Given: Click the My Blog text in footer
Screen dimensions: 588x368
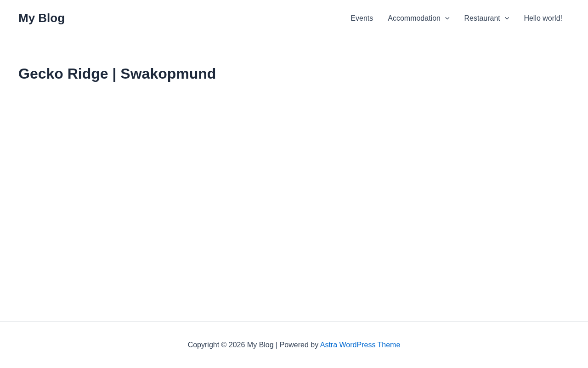Looking at the screenshot, I should click(260, 345).
